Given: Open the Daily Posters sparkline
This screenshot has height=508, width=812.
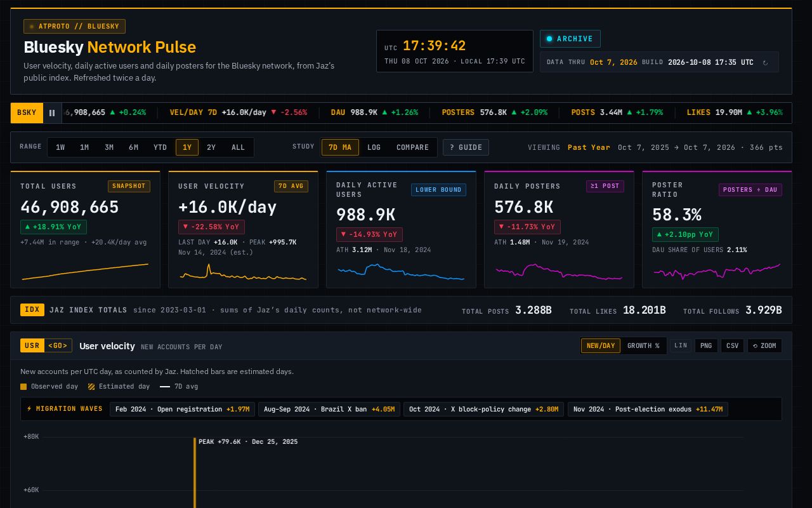Looking at the screenshot, I should pyautogui.click(x=559, y=272).
